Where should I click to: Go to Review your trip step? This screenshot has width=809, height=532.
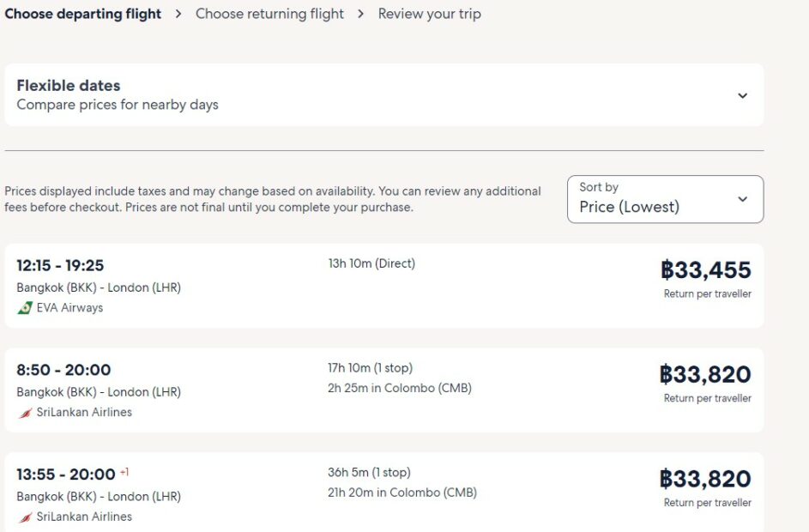429,14
